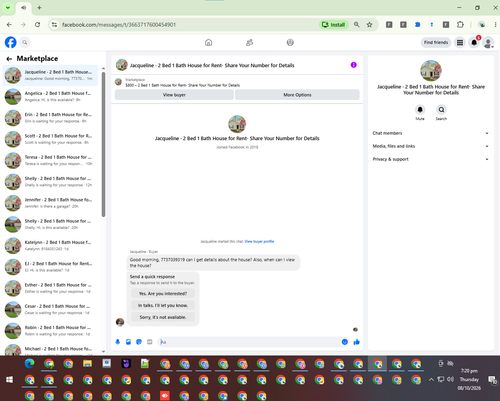Image resolution: width=500 pixels, height=401 pixels.
Task: Click the conversation list scrollbar
Action: coord(103,144)
